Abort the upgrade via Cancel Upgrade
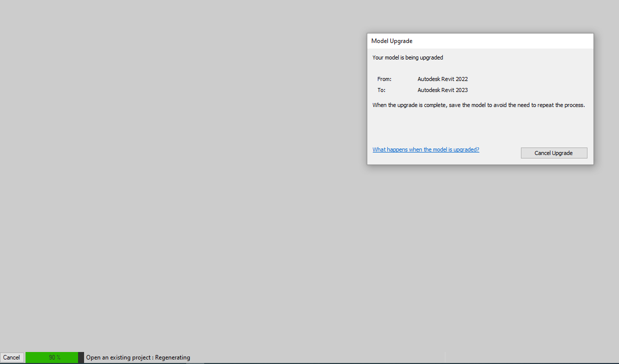 click(553, 152)
